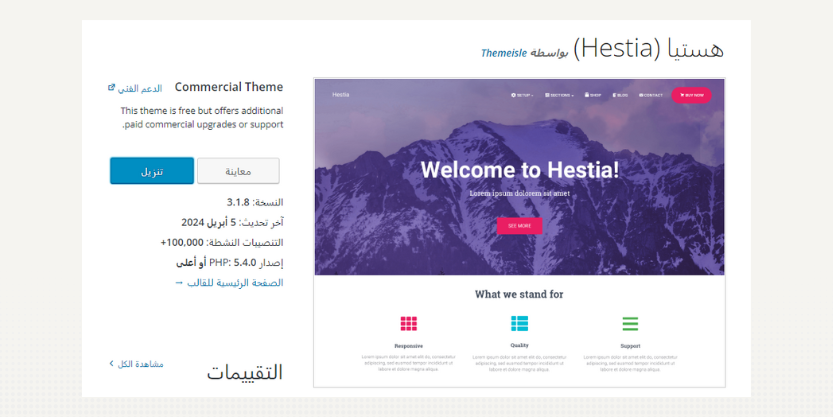Click SEE MORE button in theme preview
Viewport: 833px width, 417px height.
click(520, 226)
